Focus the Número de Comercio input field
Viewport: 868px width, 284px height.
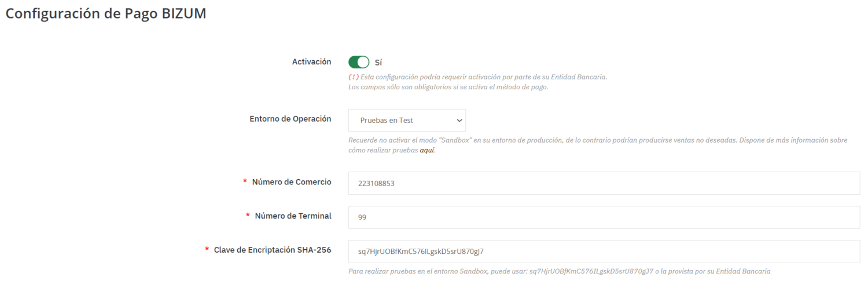(x=604, y=183)
